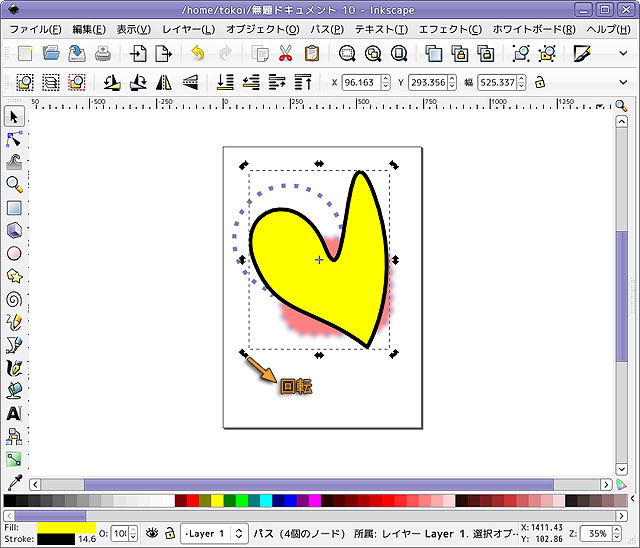Click the Cut scissors icon
The height and width of the screenshot is (548, 640).
coord(286,53)
